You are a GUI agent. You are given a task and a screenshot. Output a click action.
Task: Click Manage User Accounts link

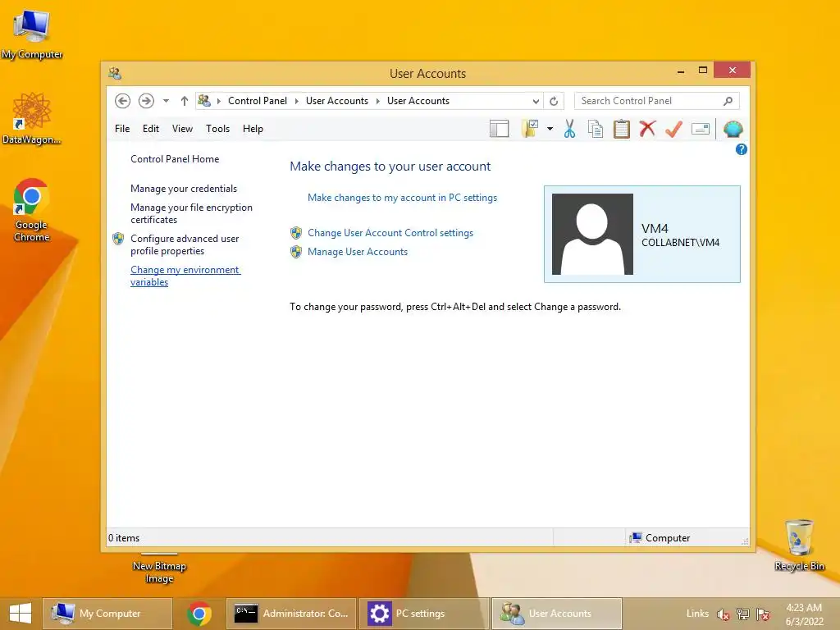[x=358, y=252]
